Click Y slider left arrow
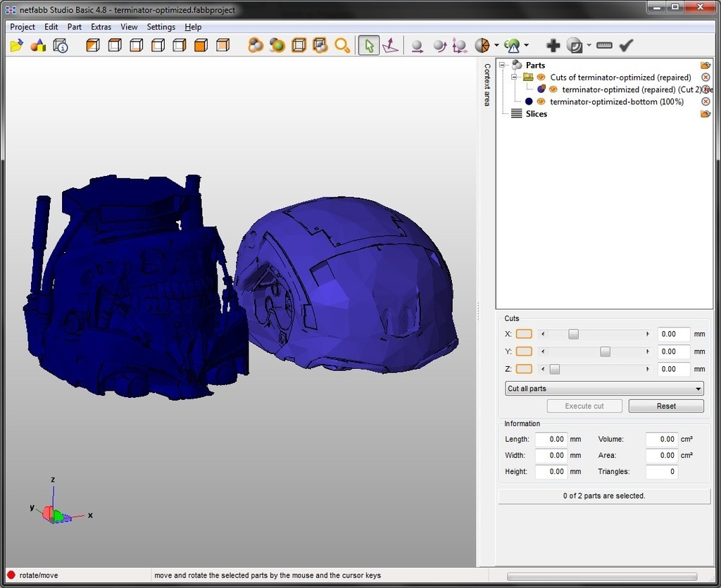 [543, 351]
